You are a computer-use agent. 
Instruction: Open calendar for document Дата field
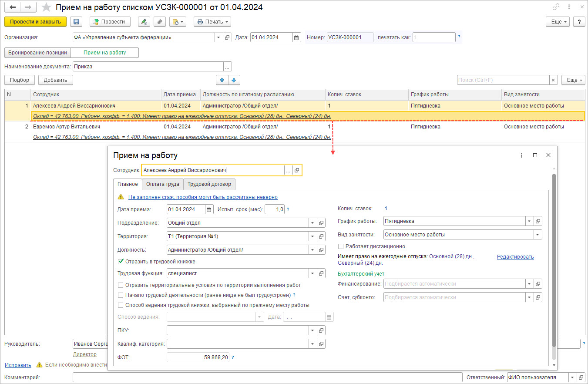[x=296, y=37]
